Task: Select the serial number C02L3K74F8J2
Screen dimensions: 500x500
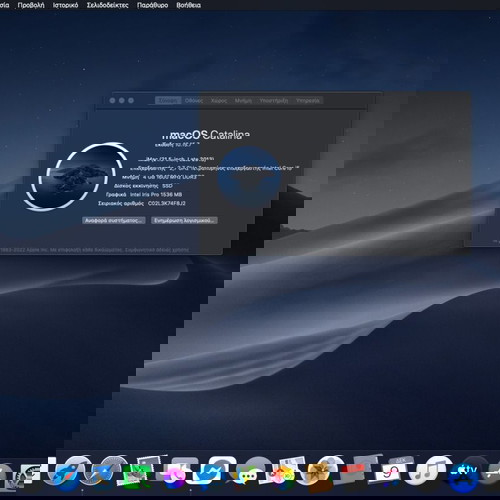Action: [x=167, y=203]
